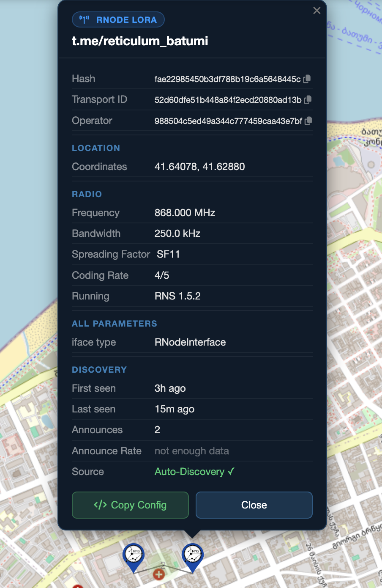Select the coding rate value 4/5
Image resolution: width=382 pixels, height=588 pixels.
[162, 275]
